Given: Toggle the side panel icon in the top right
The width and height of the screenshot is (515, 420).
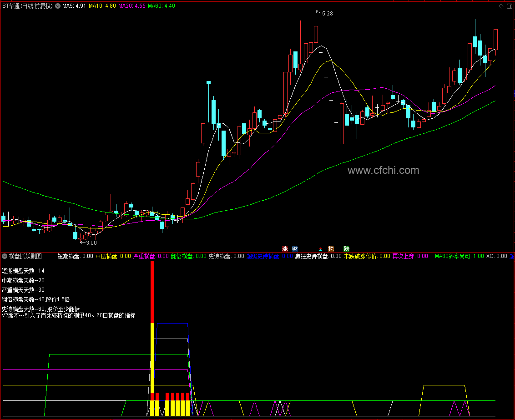Looking at the screenshot, I should pyautogui.click(x=510, y=6).
